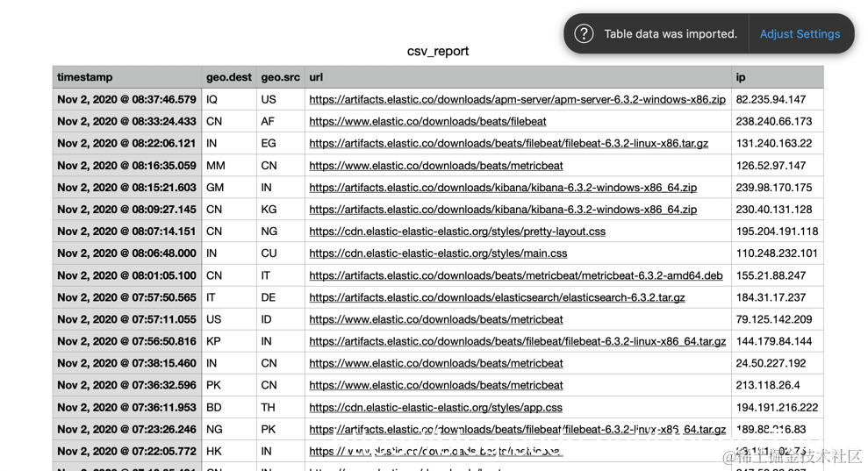This screenshot has width=868, height=471.
Task: Select the IP cell 194.191.216.222
Action: [778, 407]
